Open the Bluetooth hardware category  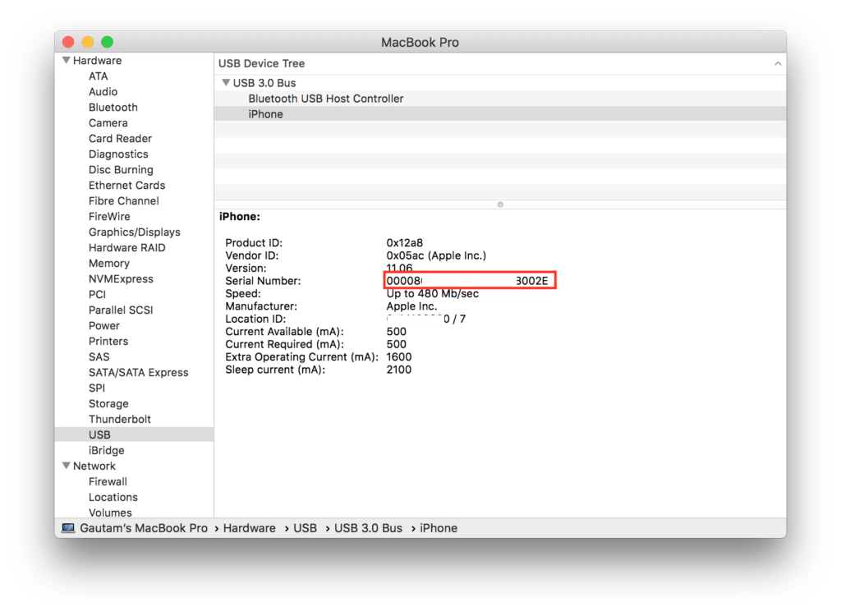tap(113, 108)
